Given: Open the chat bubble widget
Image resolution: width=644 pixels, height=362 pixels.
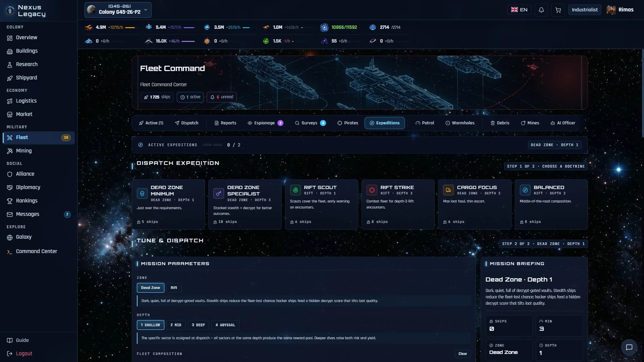Looking at the screenshot, I should [x=629, y=347].
